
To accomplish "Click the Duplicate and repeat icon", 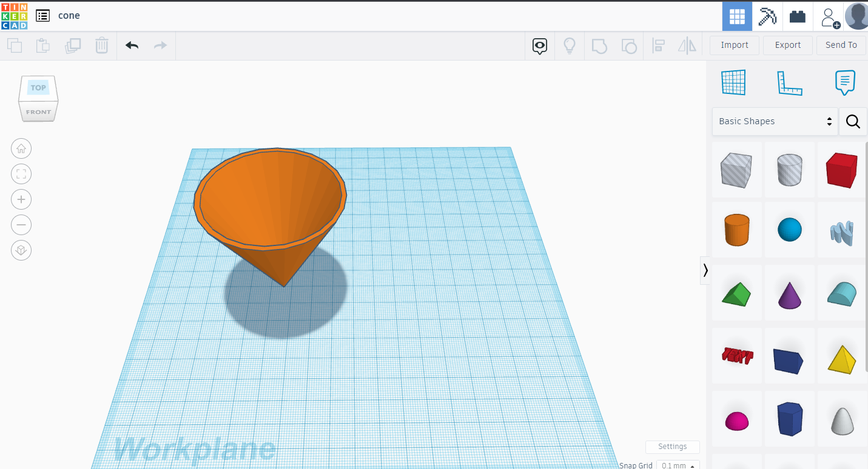I will point(73,45).
